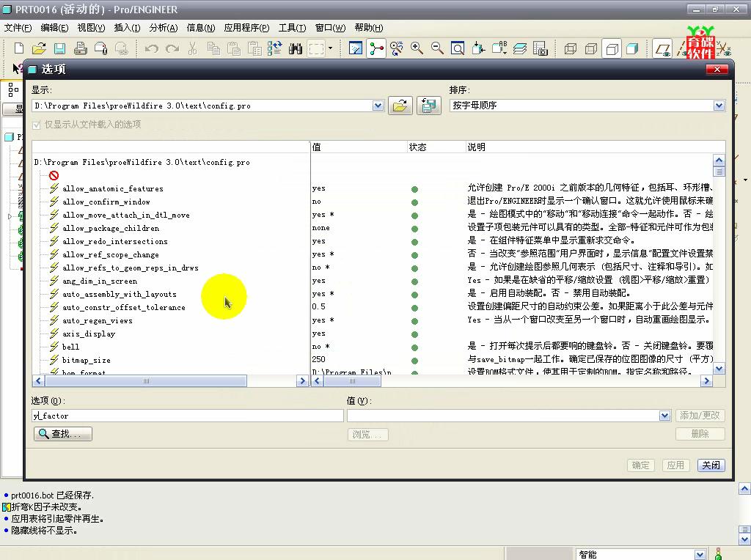Expand the 按字母顺序 sort dropdown
Screen dimensions: 751x560
coord(719,106)
